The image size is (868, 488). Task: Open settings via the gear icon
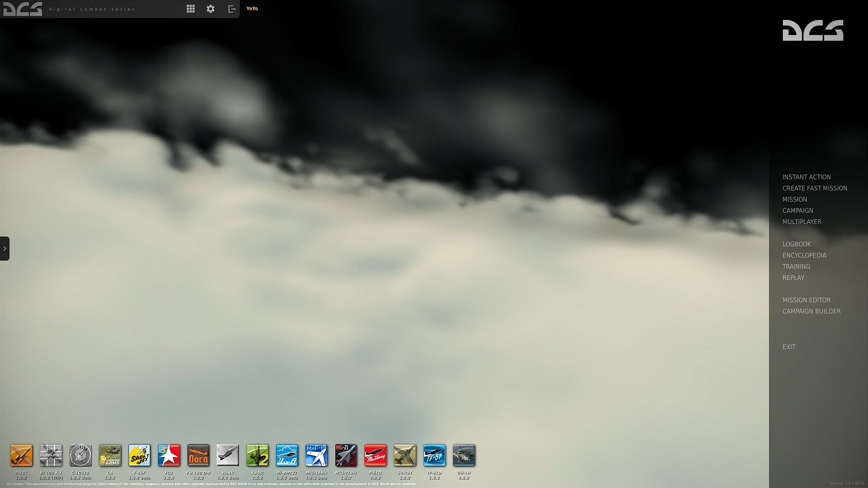pyautogui.click(x=211, y=9)
